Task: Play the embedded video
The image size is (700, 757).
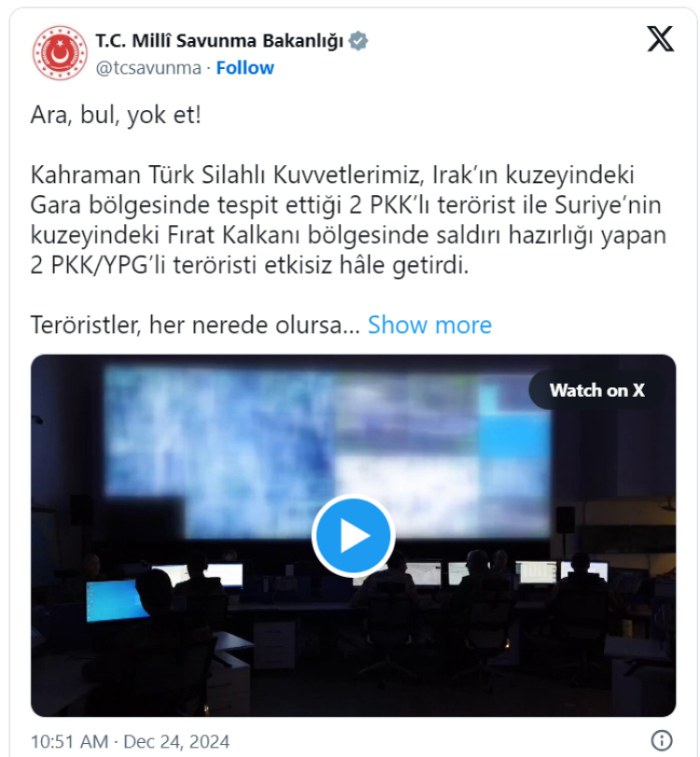Action: click(x=354, y=536)
